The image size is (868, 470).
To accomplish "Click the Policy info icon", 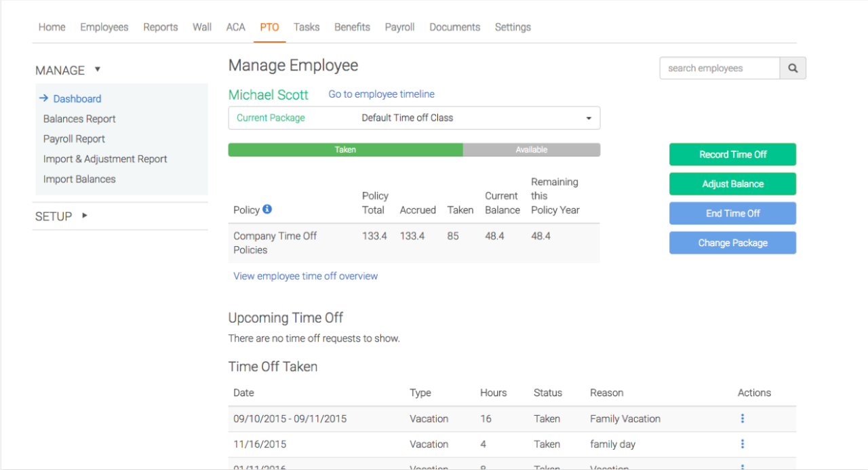I will (x=267, y=210).
